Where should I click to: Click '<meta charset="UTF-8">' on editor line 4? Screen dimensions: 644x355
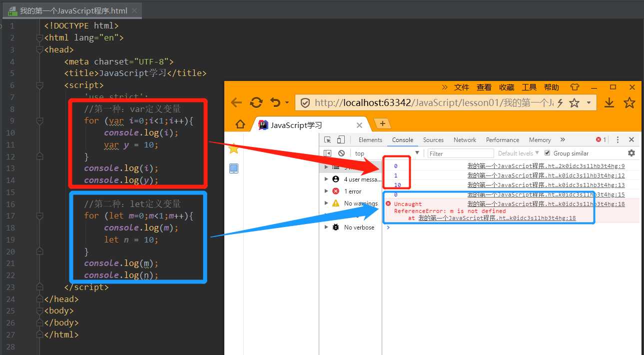pos(119,61)
